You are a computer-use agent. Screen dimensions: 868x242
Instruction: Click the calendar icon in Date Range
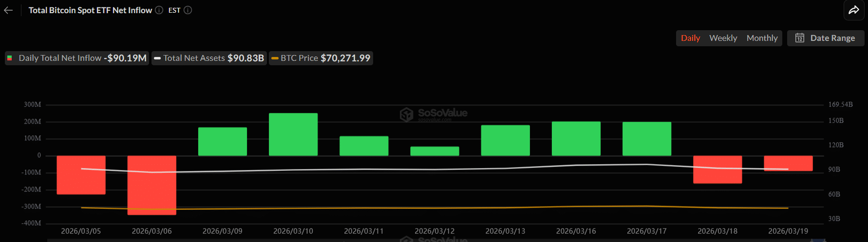tap(799, 38)
